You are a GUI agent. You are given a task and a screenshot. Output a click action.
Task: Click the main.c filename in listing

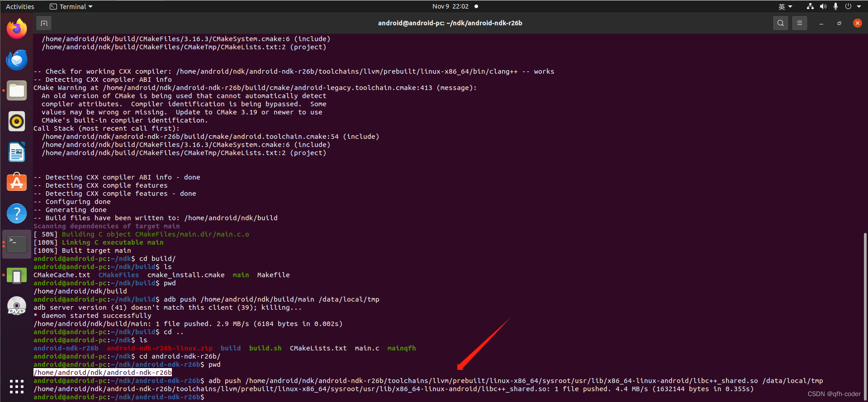[367, 348]
